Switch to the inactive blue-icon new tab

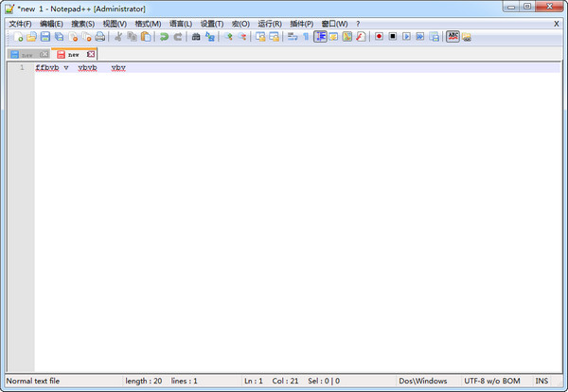click(x=27, y=55)
